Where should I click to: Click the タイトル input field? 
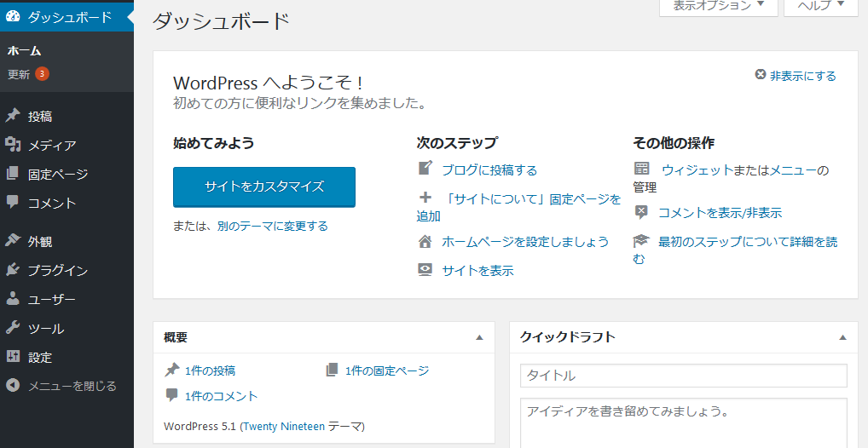tap(684, 376)
